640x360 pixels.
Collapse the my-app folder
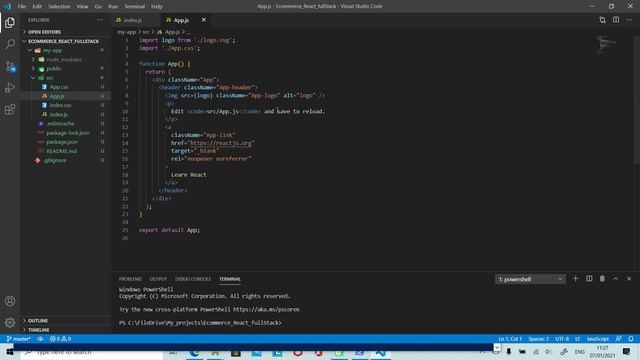52,51
